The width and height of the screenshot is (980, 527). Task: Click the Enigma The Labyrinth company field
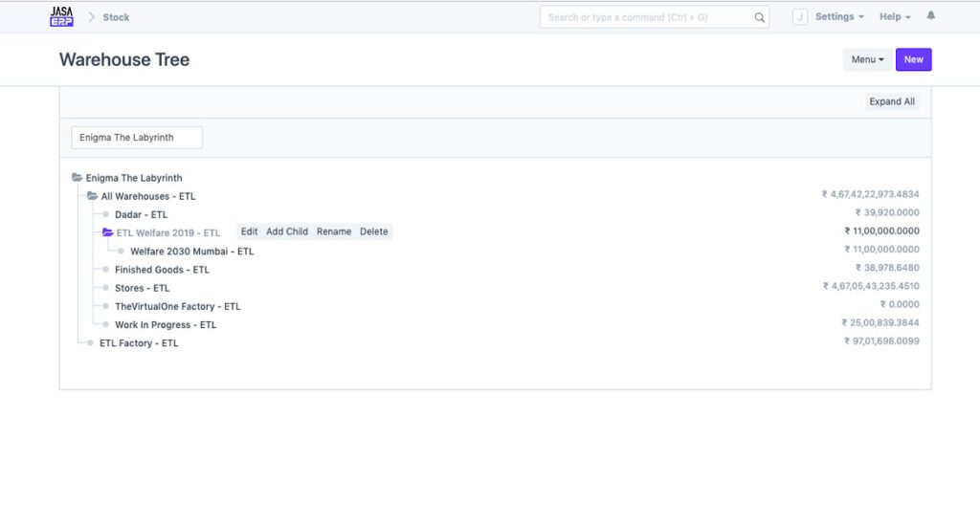point(137,138)
